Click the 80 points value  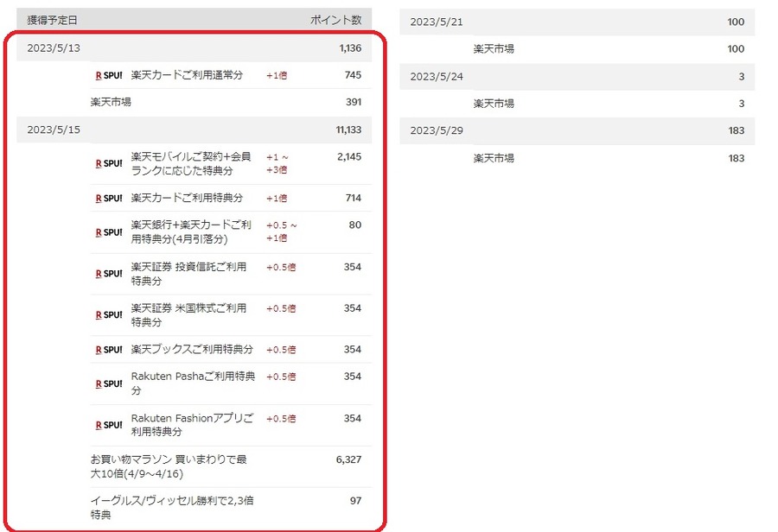pos(355,225)
